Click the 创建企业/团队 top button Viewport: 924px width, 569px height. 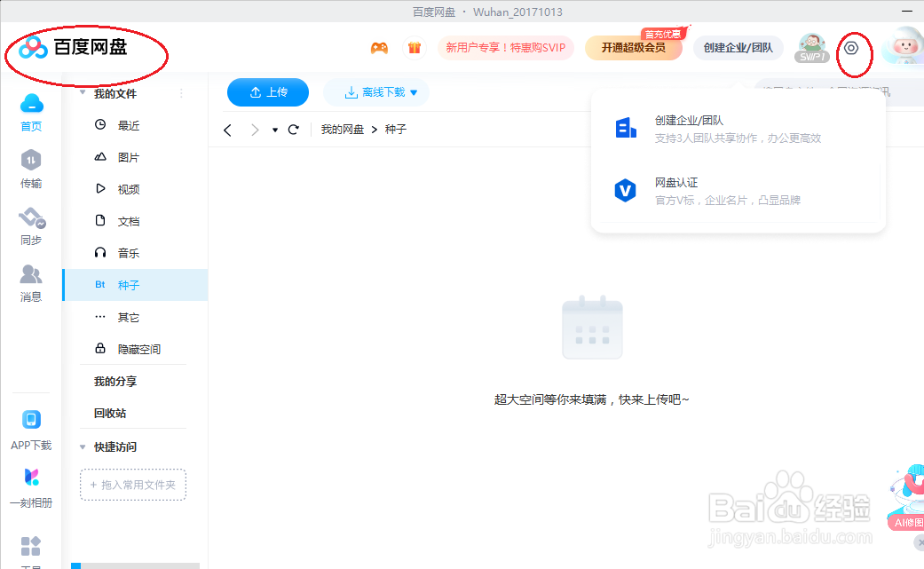[x=738, y=48]
